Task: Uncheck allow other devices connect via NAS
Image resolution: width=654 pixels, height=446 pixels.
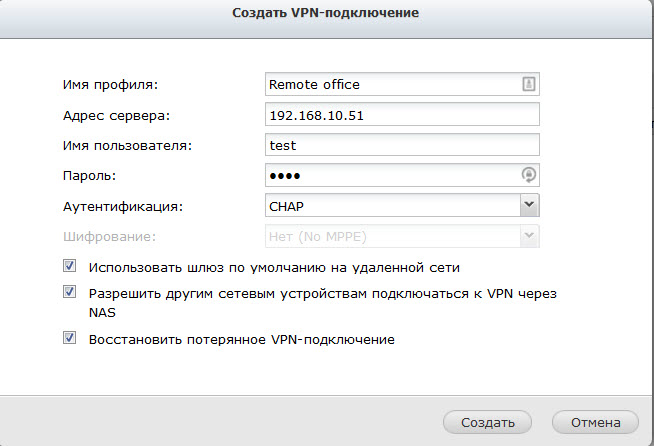Action: point(70,292)
